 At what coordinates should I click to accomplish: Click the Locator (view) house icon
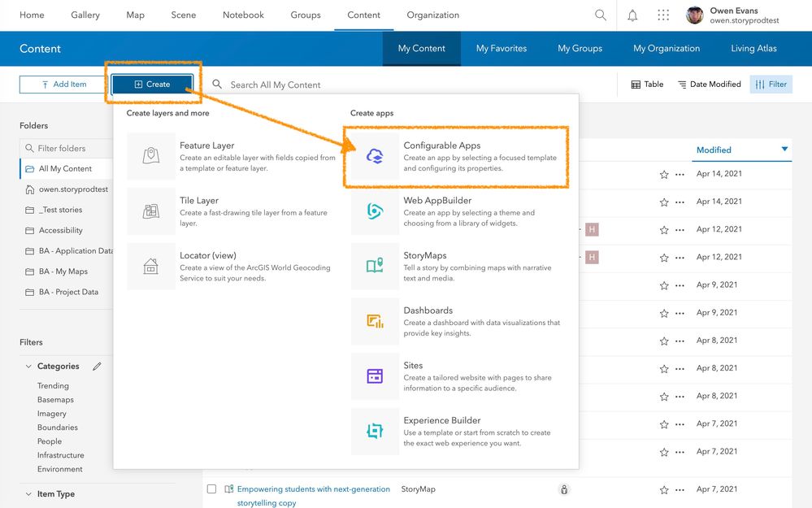coord(150,266)
